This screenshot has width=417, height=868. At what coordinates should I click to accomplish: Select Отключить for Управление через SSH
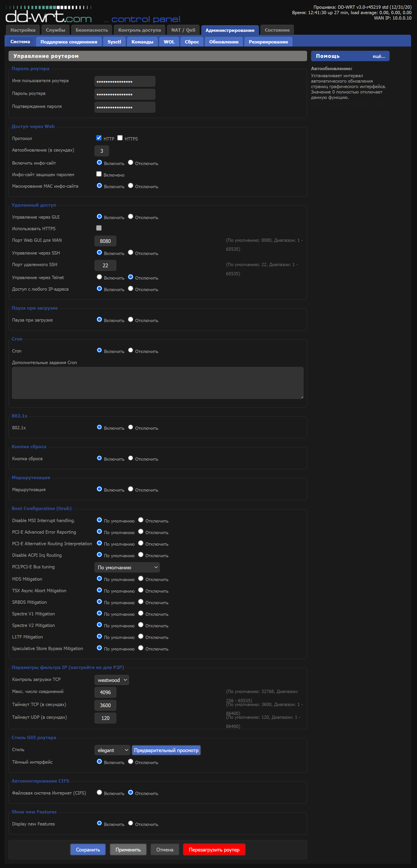pyautogui.click(x=130, y=252)
